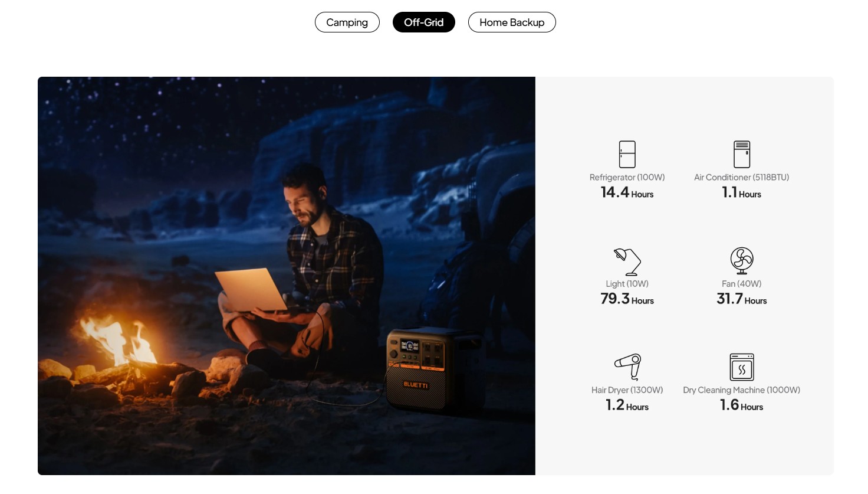Open the Home Backup tab
The width and height of the screenshot is (868, 494).
pos(512,22)
